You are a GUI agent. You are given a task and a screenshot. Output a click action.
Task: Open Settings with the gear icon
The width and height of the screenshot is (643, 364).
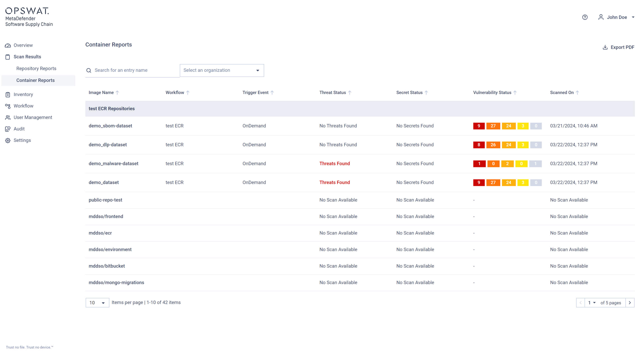pyautogui.click(x=8, y=140)
